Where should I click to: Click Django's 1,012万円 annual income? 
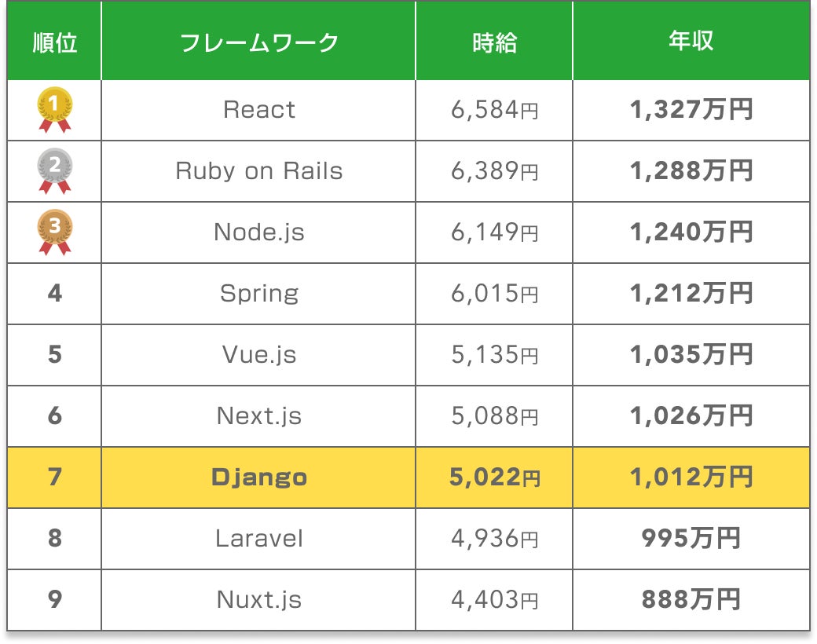point(691,478)
